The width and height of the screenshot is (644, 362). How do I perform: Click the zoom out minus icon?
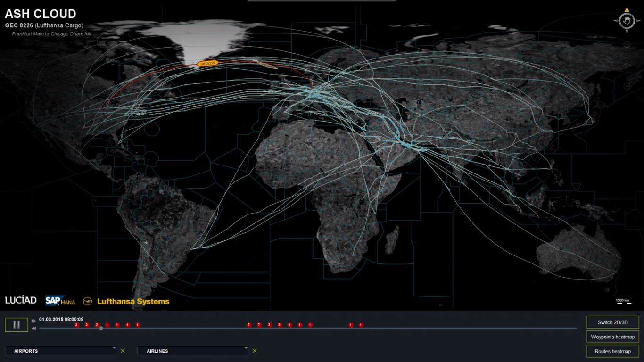(627, 86)
